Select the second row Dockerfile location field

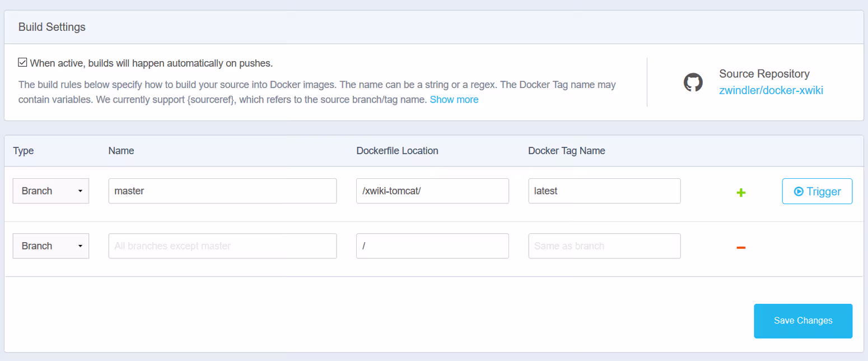coord(432,246)
